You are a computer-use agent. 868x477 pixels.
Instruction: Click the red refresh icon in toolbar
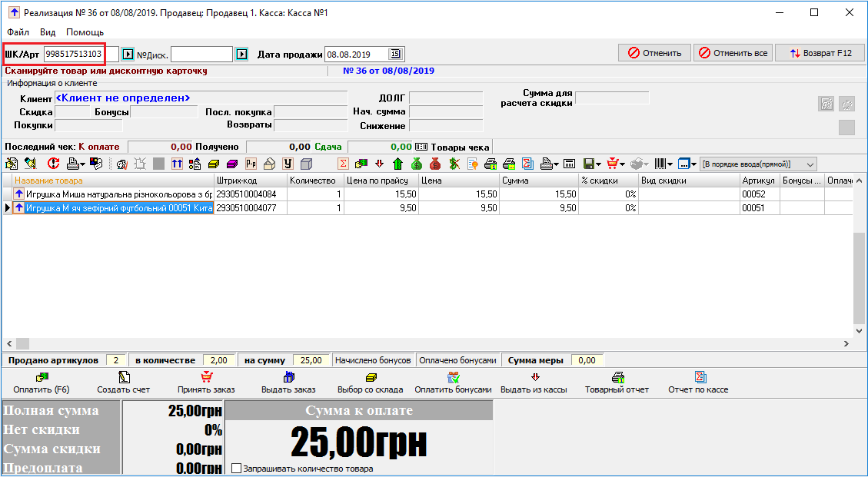53,164
